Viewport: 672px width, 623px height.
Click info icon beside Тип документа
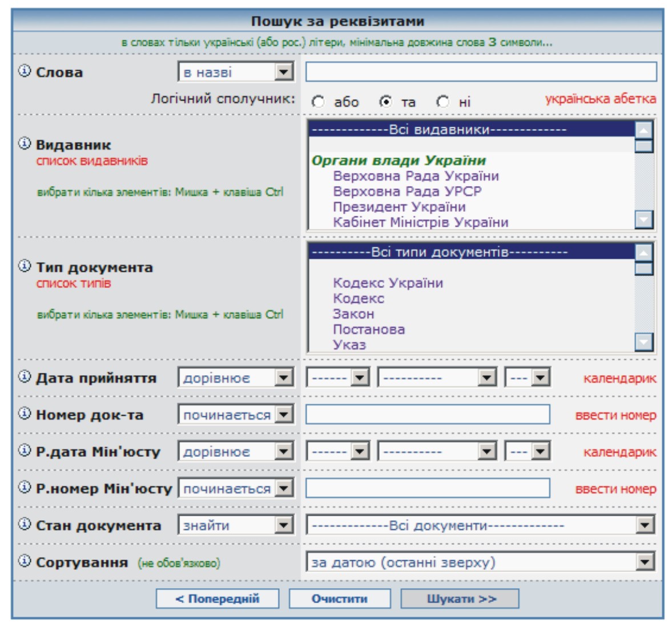point(25,266)
